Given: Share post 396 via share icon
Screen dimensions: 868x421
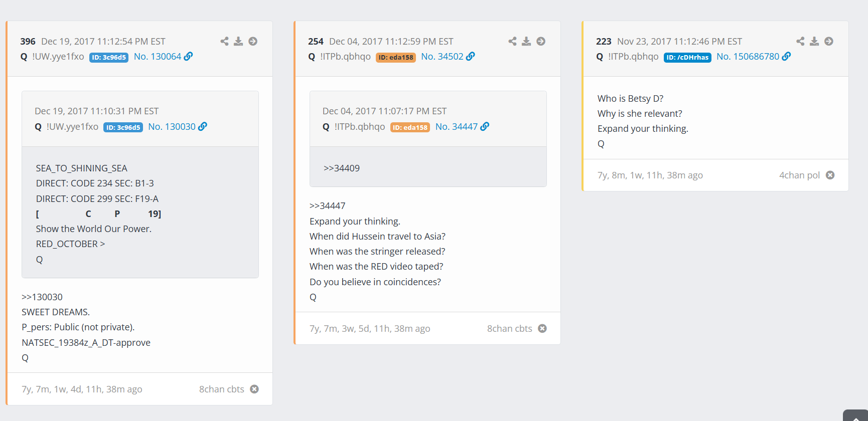Looking at the screenshot, I should [x=224, y=41].
